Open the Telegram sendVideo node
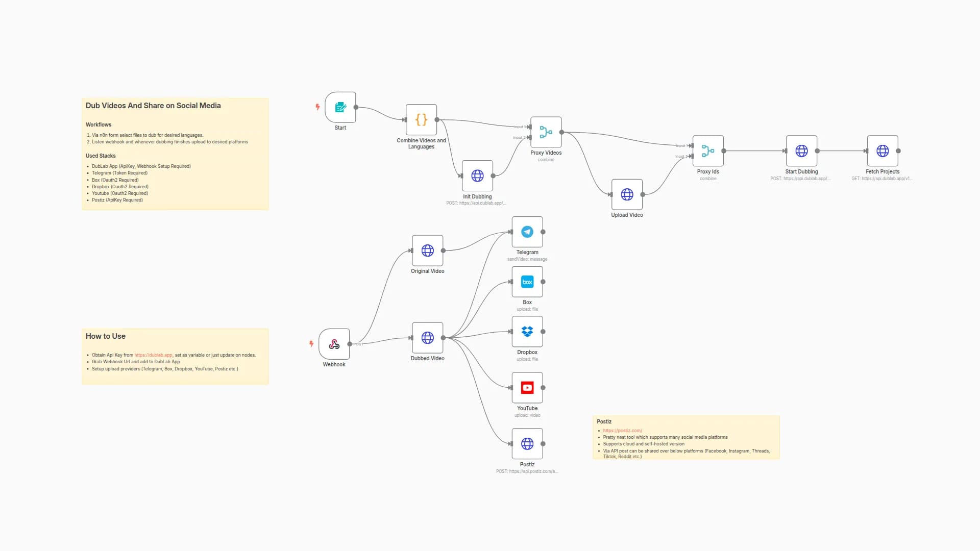The width and height of the screenshot is (980, 551). (x=527, y=232)
